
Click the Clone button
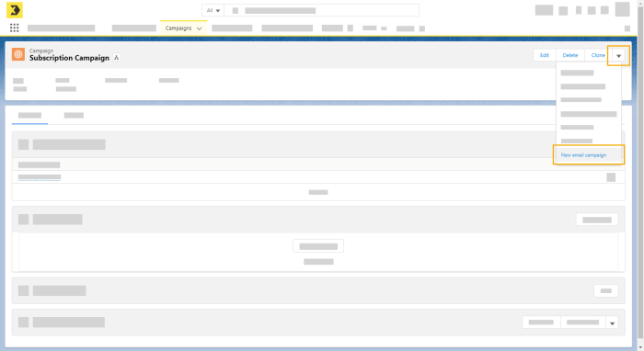click(598, 55)
